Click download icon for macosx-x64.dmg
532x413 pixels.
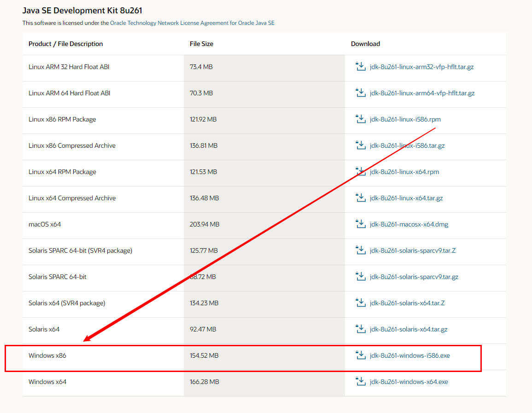(360, 224)
